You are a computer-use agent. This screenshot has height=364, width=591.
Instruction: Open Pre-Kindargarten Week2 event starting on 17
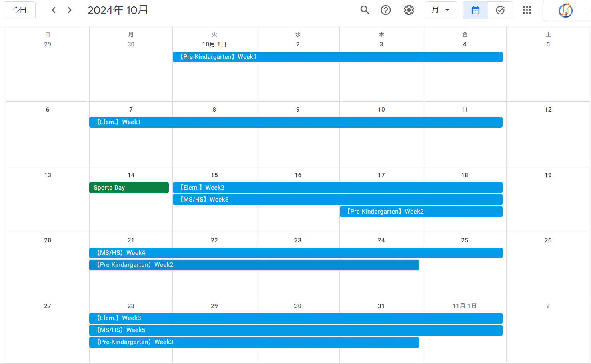tap(421, 212)
